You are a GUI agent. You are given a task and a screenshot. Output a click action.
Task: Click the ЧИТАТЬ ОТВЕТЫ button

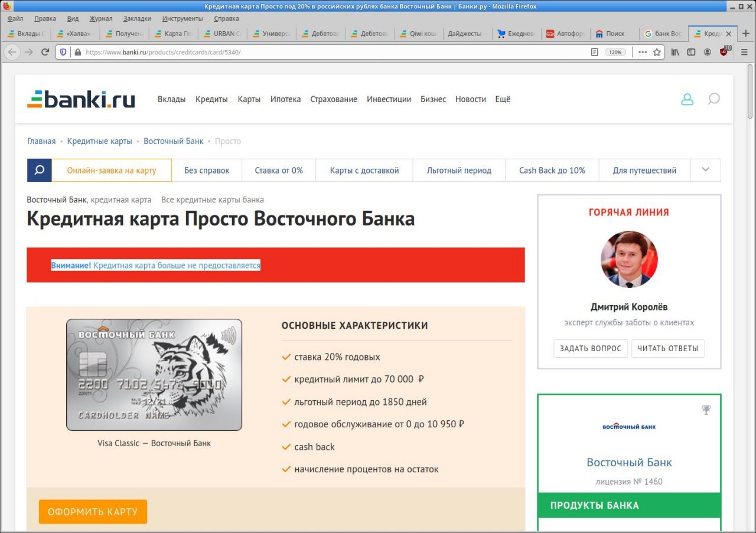coord(668,348)
